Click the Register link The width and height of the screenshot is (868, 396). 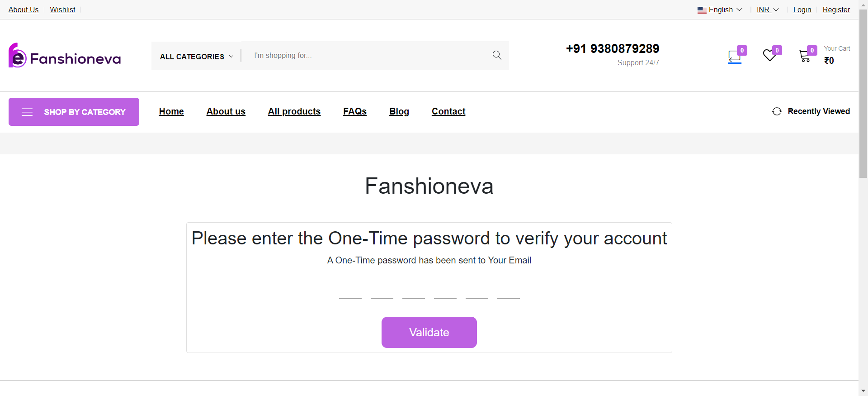836,10
